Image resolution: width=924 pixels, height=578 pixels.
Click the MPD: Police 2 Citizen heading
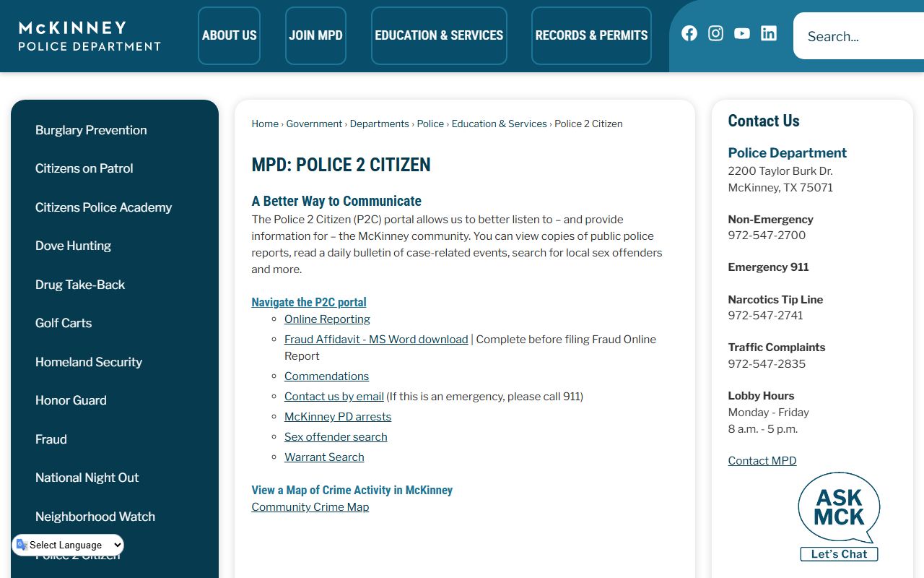[341, 165]
